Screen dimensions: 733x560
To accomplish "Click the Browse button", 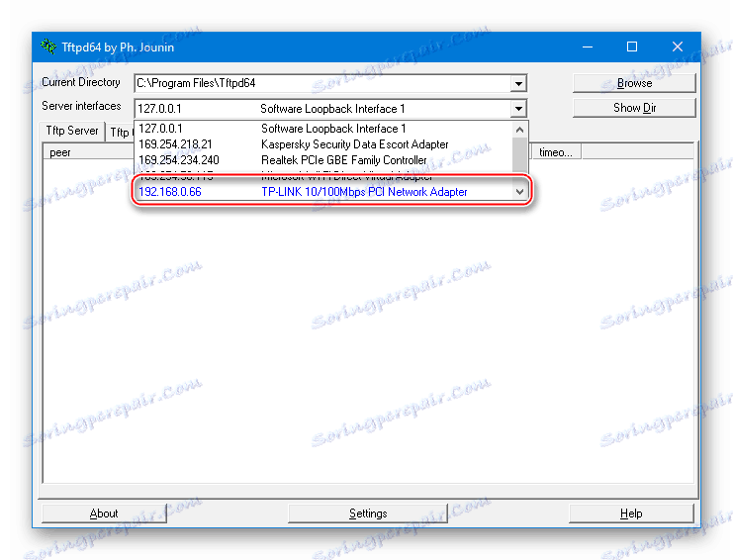I will [x=634, y=83].
